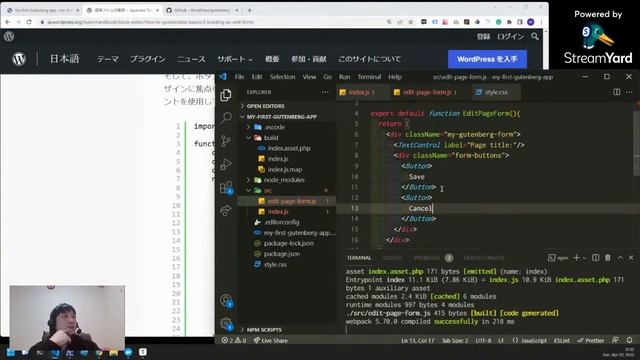Open style.css in the Explorer tree

coord(275,264)
